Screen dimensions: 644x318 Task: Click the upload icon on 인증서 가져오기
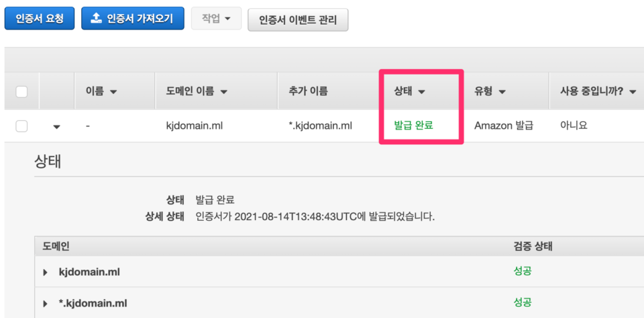pos(95,17)
